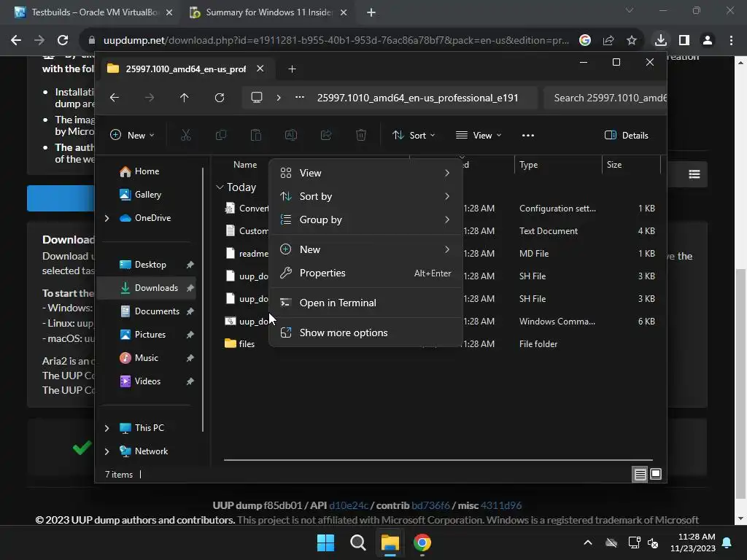Open the Sort dropdown in toolbar
Image resolution: width=747 pixels, height=560 pixels.
click(413, 135)
